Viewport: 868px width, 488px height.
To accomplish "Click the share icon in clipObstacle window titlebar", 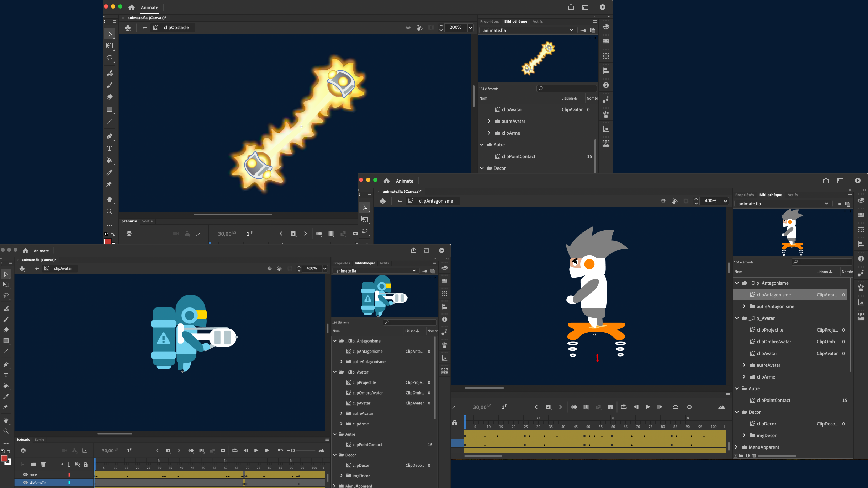I will point(571,7).
